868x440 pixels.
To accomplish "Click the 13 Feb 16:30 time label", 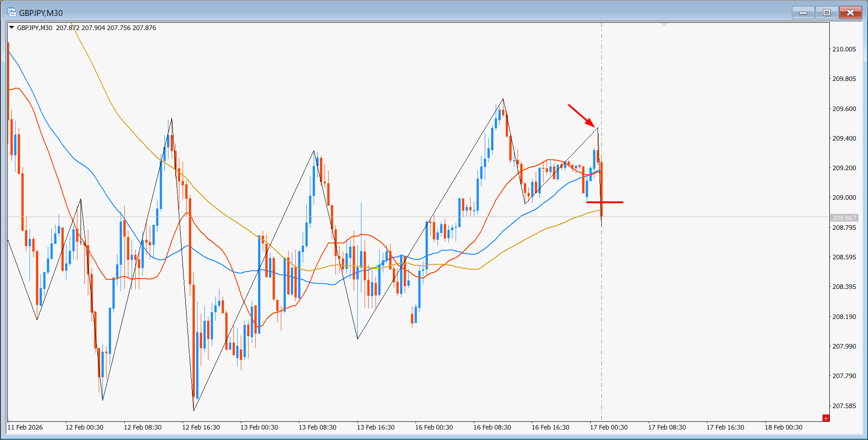I will [376, 427].
